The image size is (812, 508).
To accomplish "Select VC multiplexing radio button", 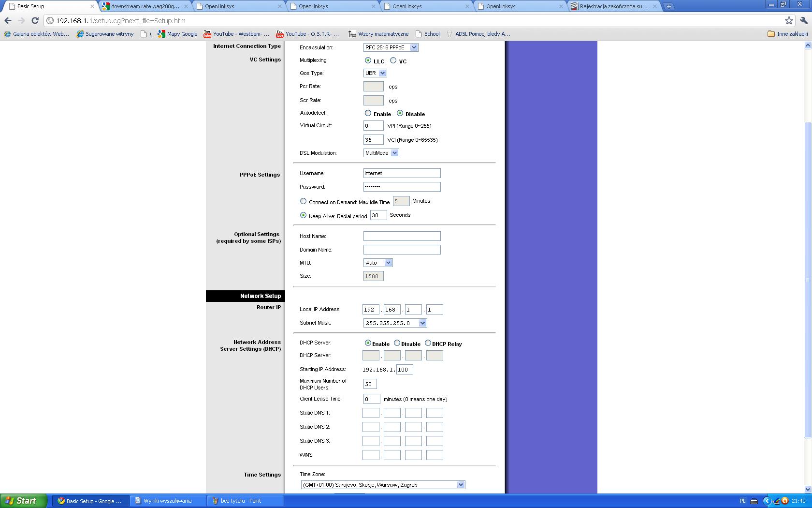I will [x=393, y=60].
